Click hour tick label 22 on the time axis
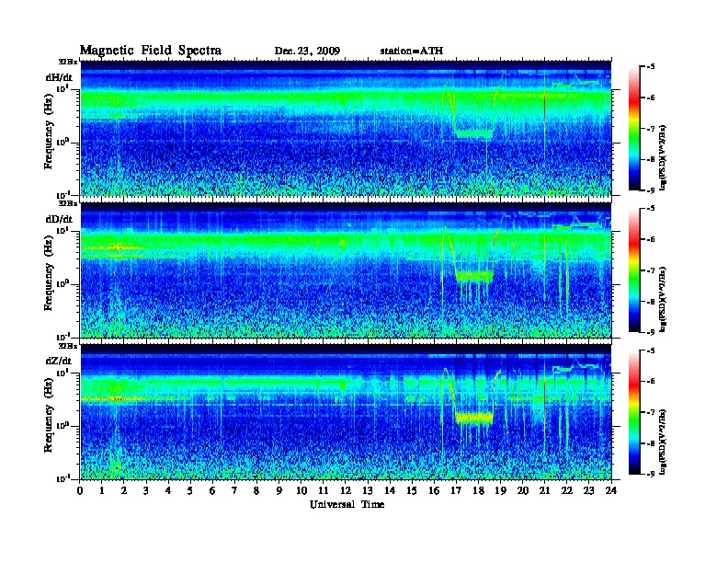The height and width of the screenshot is (563, 728). point(567,490)
